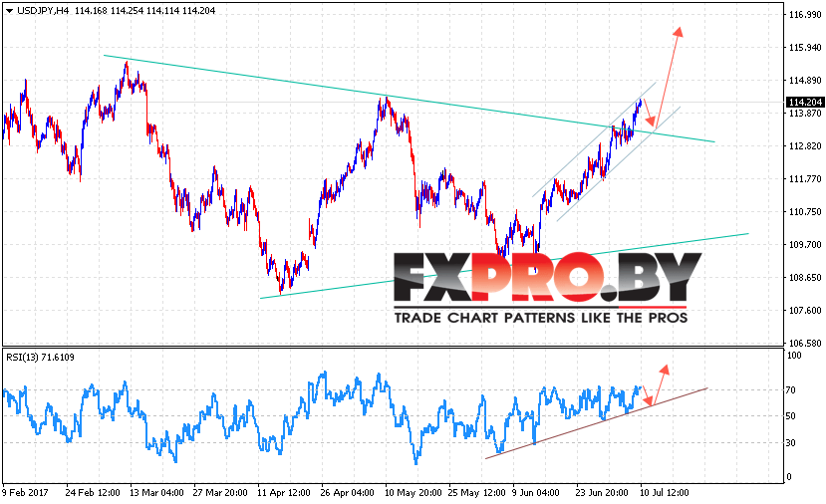826x504 pixels.
Task: Click the 10 Jul 12:00 time label
Action: pos(665,493)
